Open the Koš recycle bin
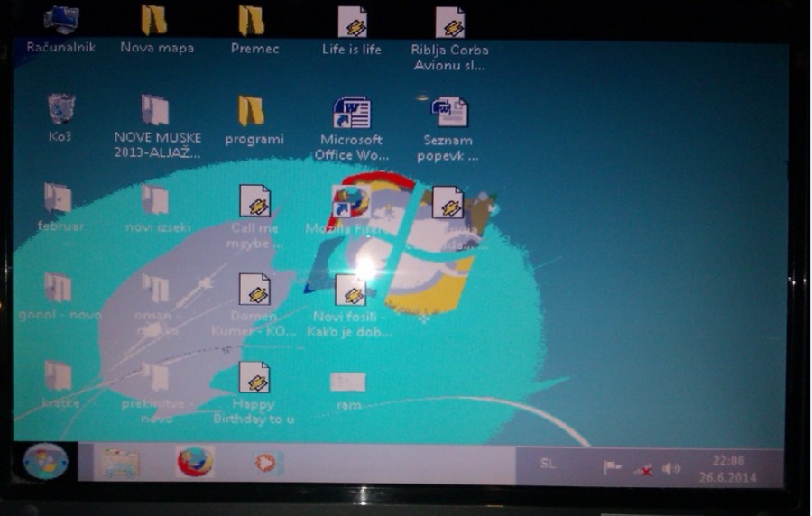Viewport: 812px width, 516px height. tap(60, 110)
